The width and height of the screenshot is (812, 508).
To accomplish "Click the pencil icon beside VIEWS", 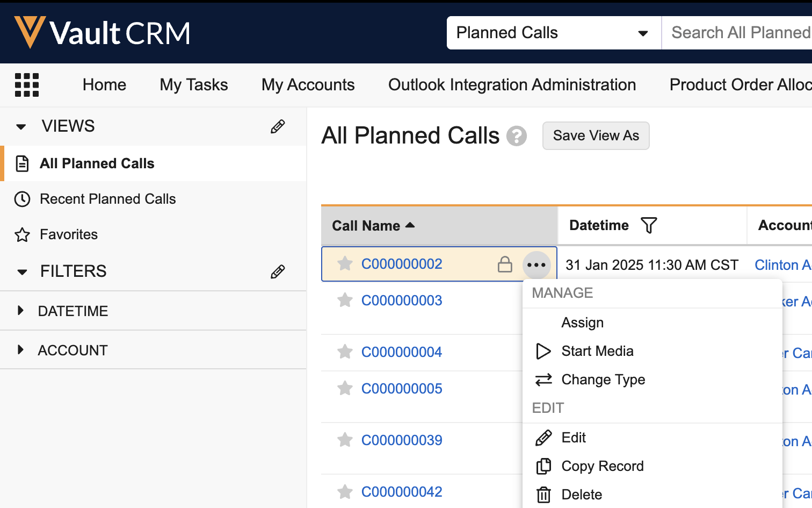I will point(278,127).
